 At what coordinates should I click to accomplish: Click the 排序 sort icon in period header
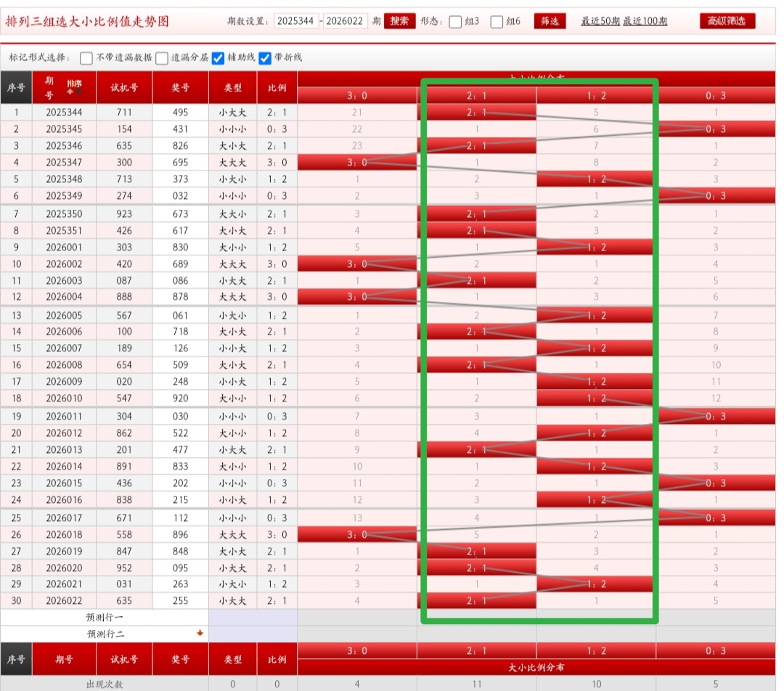(x=74, y=86)
